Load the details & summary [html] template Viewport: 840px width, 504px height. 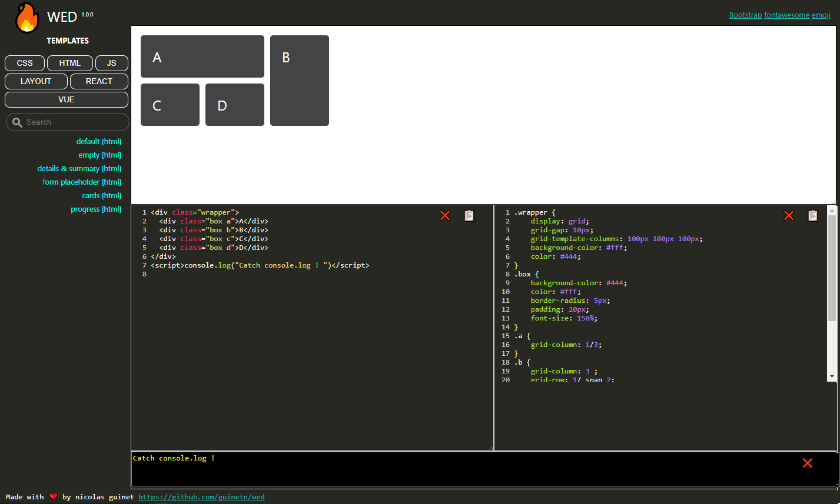[x=79, y=169]
